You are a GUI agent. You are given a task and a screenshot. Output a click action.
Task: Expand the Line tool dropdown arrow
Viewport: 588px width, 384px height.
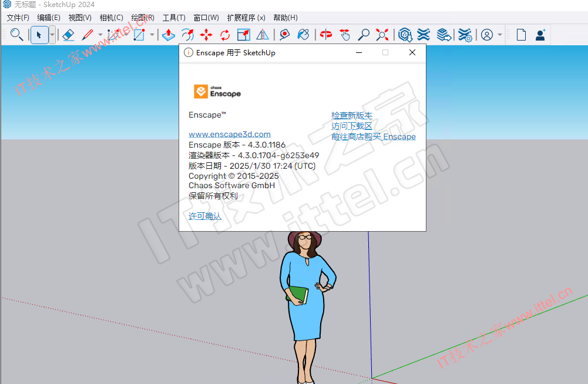click(100, 35)
